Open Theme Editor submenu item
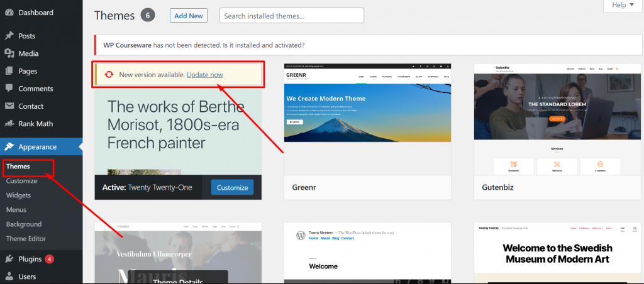 (26, 239)
